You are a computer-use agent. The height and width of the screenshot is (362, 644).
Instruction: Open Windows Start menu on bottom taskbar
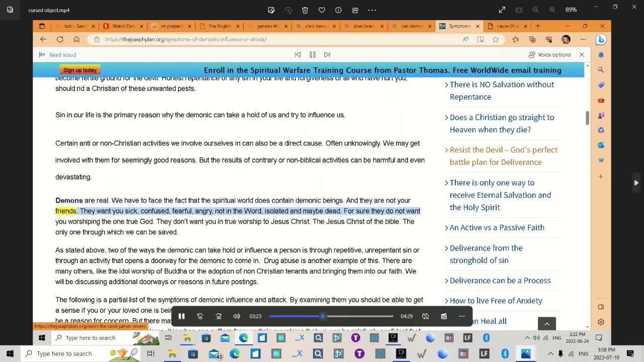point(10,354)
